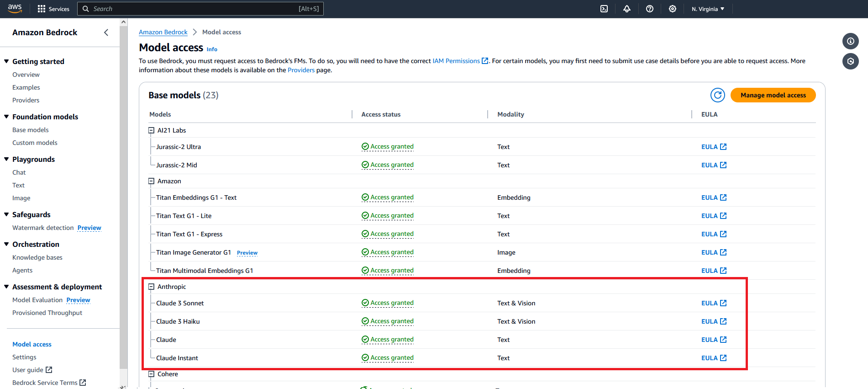The image size is (868, 389).
Task: Open the IAM Permissions external link icon
Action: 485,61
